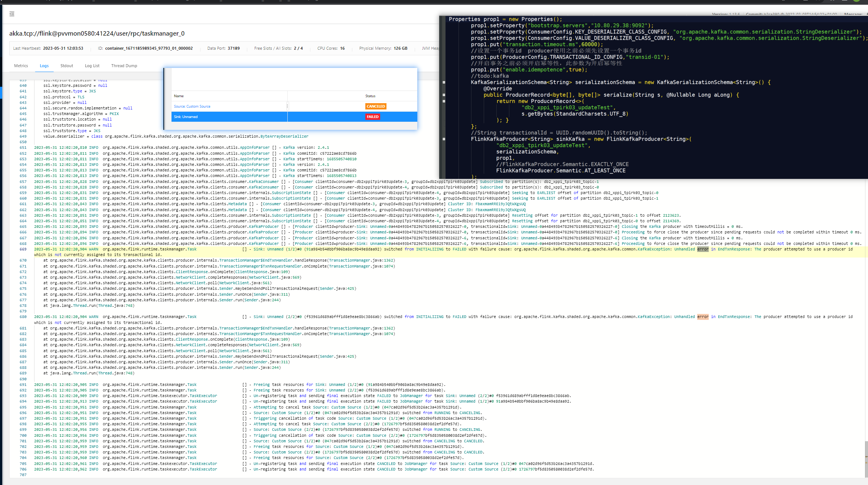Screen dimensions: 868x485
Task: Open the Source: Custom Source link
Action: (x=192, y=106)
